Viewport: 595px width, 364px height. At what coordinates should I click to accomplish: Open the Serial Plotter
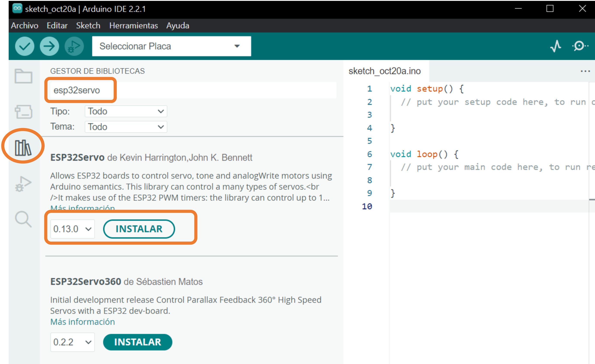[x=555, y=46]
